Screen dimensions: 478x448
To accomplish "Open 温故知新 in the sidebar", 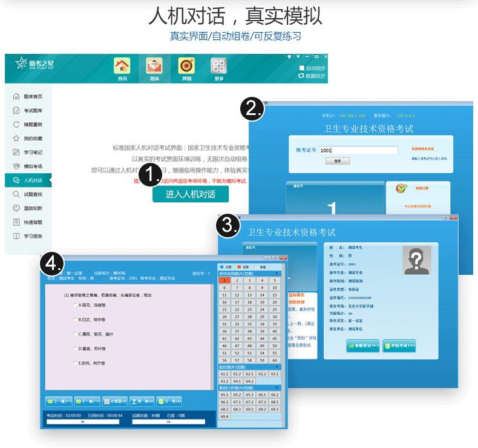I will tap(28, 208).
